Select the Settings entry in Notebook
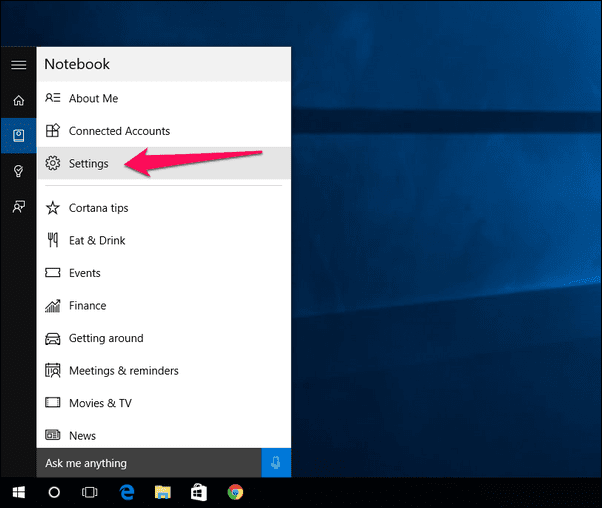The image size is (602, 508). click(164, 163)
